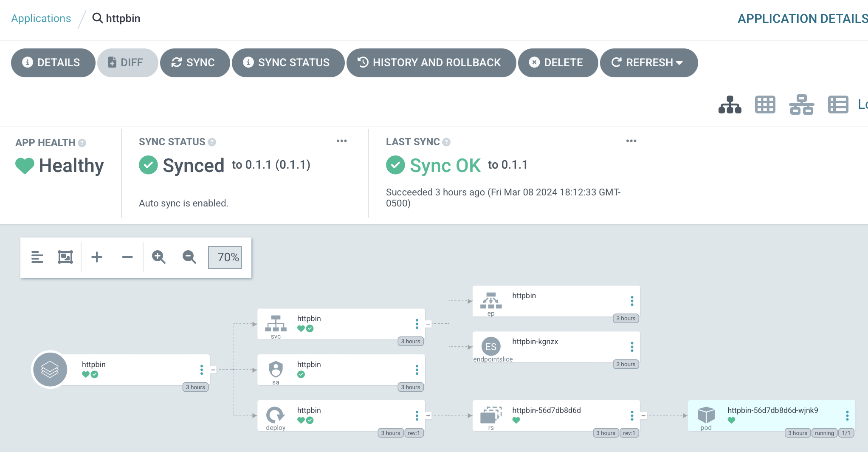Viewport: 868px width, 452px height.
Task: Open menu of httpbin ep node
Action: click(x=632, y=301)
